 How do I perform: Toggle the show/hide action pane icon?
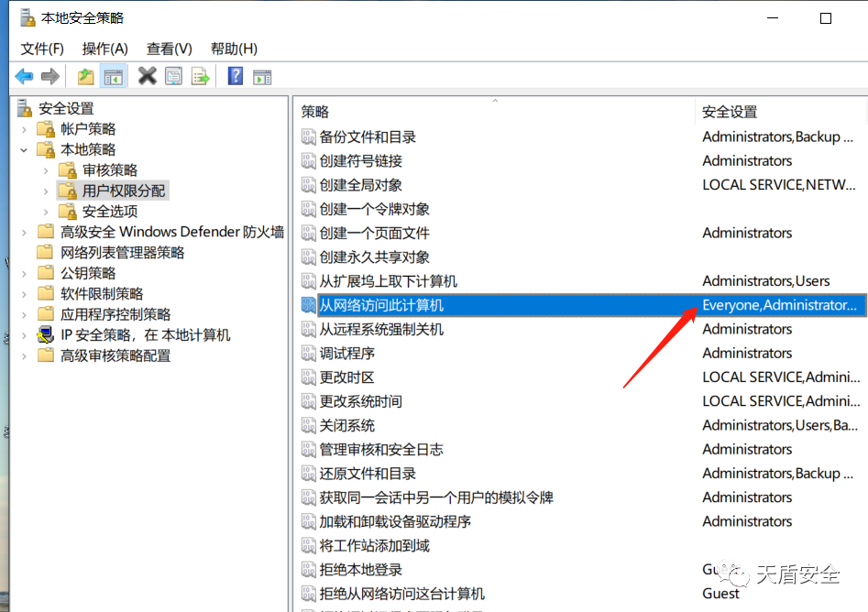point(262,77)
